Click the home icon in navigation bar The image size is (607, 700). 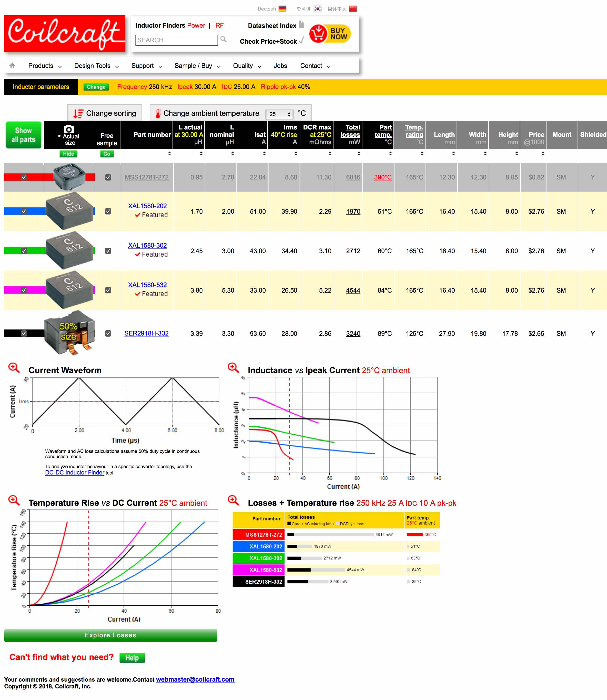[13, 66]
